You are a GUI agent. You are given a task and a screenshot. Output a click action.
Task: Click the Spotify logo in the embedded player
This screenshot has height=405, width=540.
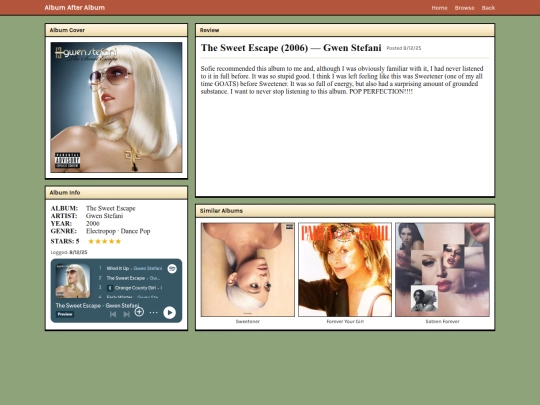click(172, 268)
